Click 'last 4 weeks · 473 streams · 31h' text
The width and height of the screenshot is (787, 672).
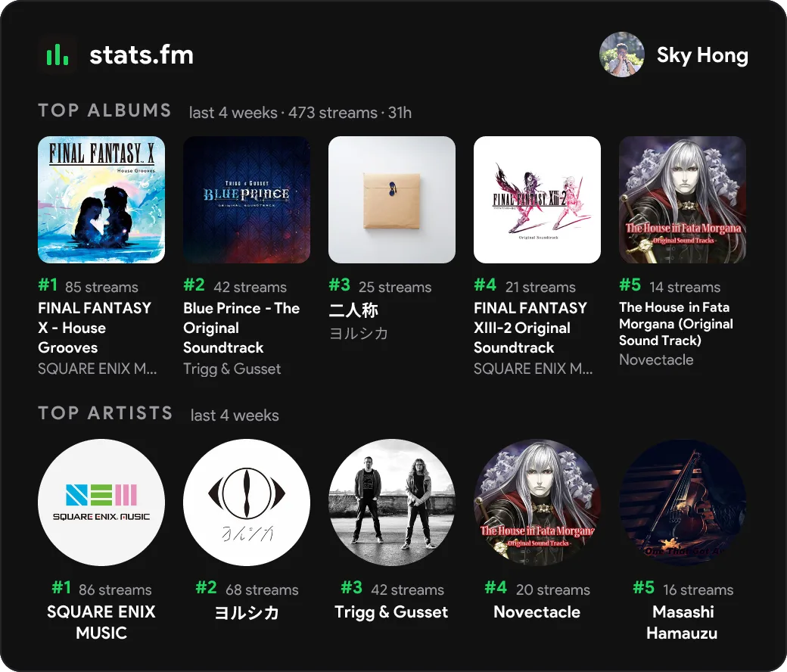point(300,113)
